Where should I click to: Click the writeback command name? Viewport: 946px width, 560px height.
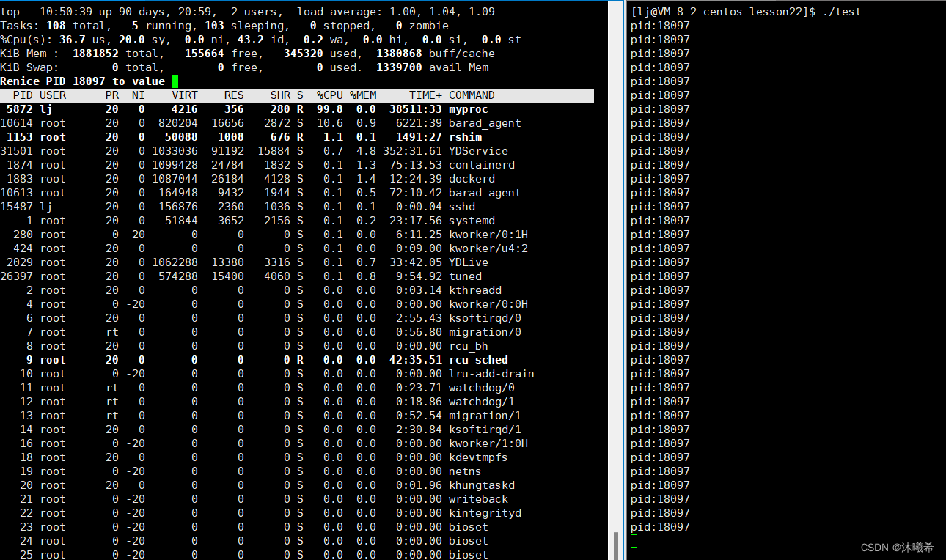click(x=478, y=499)
